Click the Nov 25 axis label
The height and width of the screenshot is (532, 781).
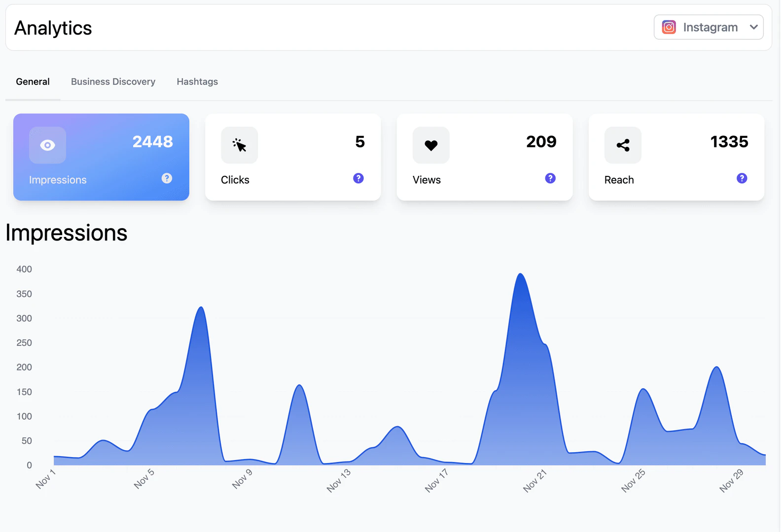(633, 480)
